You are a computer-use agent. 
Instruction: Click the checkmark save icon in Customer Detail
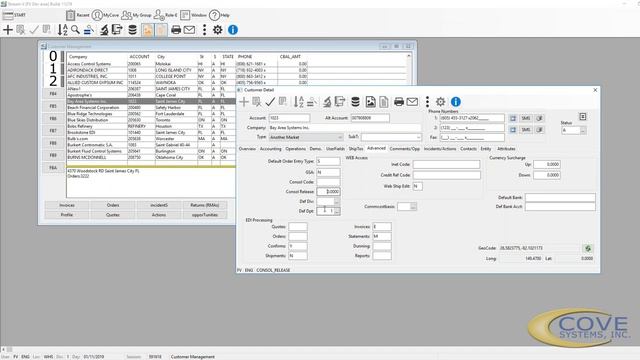click(270, 102)
